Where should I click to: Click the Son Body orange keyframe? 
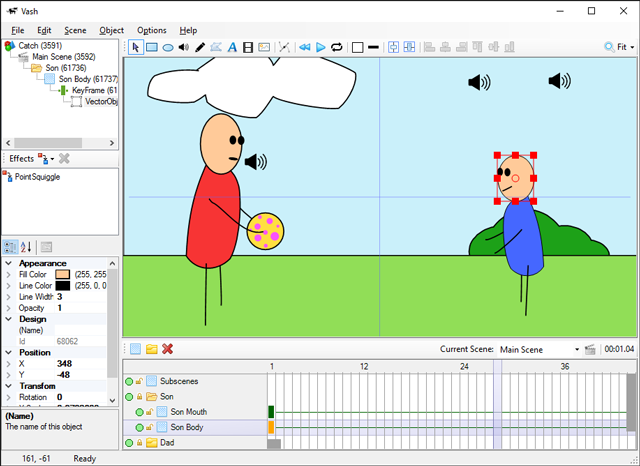(271, 427)
